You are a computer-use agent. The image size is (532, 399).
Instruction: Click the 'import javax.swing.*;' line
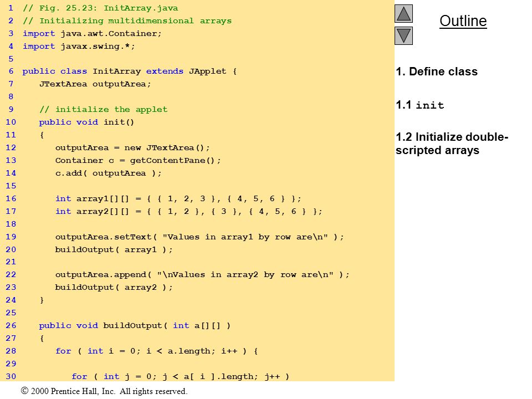79,47
